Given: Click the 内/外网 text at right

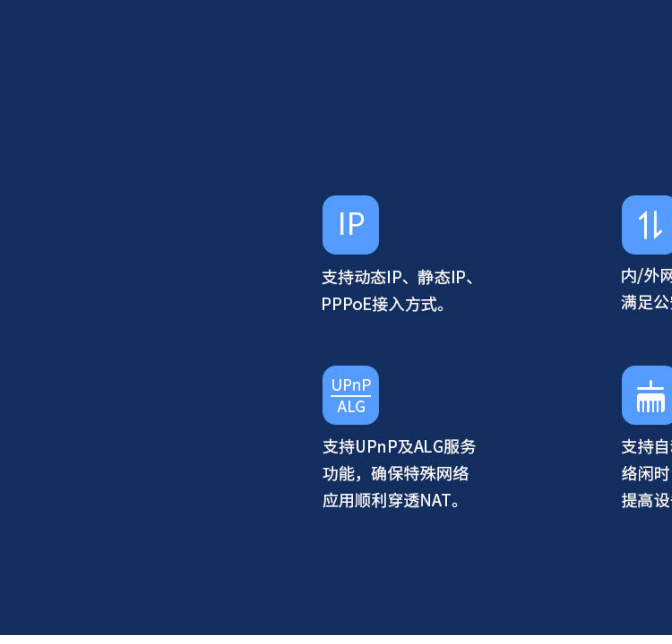Looking at the screenshot, I should [x=646, y=276].
